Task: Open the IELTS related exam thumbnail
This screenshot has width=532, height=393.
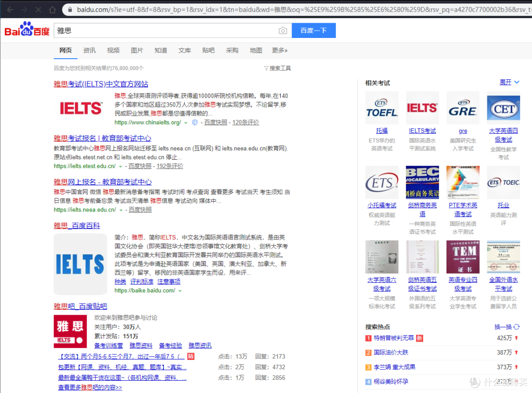Action: [423, 107]
